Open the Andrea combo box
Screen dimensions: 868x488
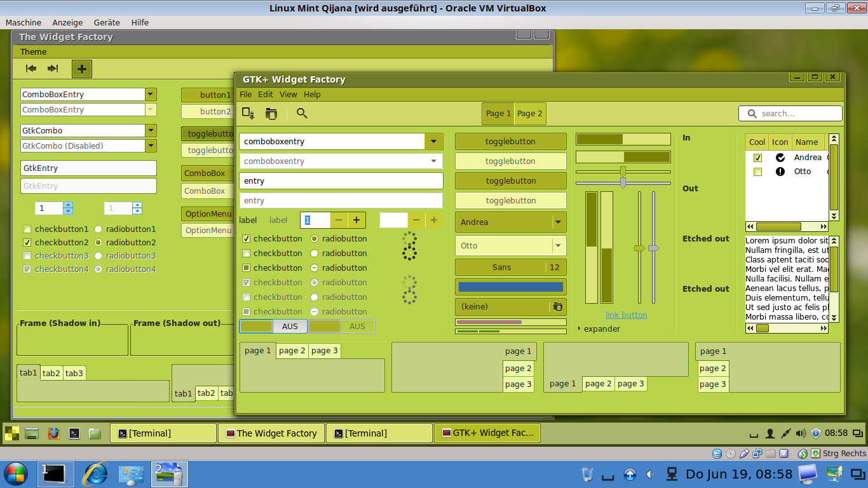pos(510,222)
